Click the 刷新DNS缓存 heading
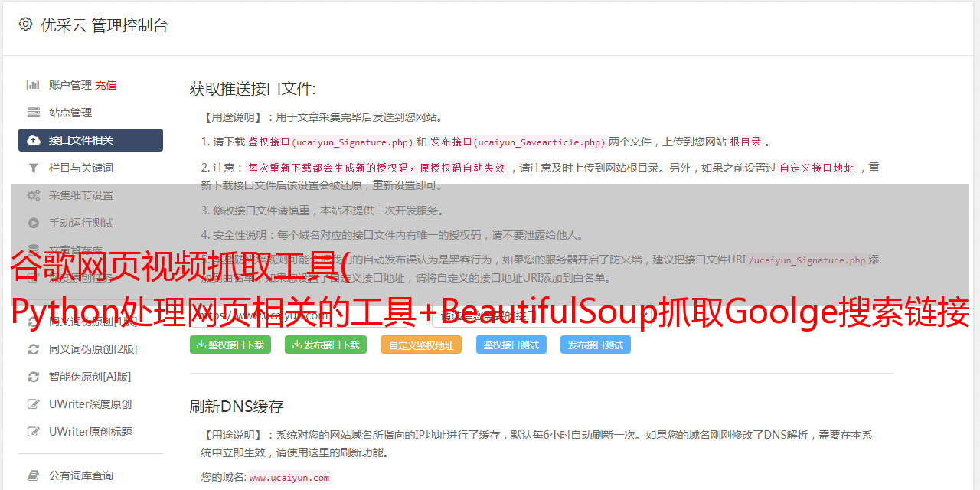 tap(237, 407)
